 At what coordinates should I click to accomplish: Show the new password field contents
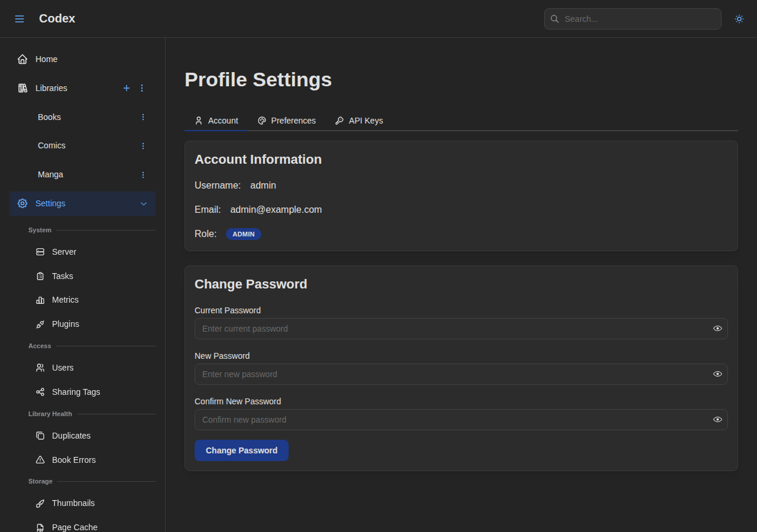click(717, 374)
